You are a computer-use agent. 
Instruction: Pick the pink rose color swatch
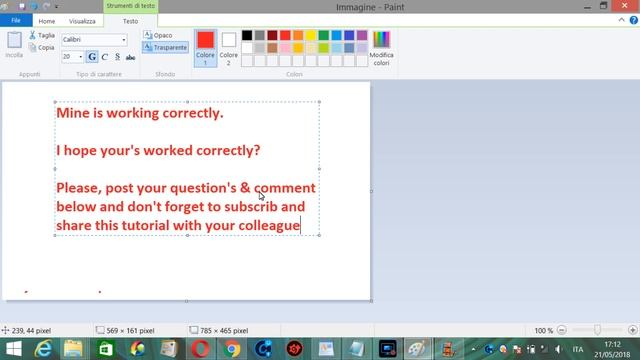285,48
